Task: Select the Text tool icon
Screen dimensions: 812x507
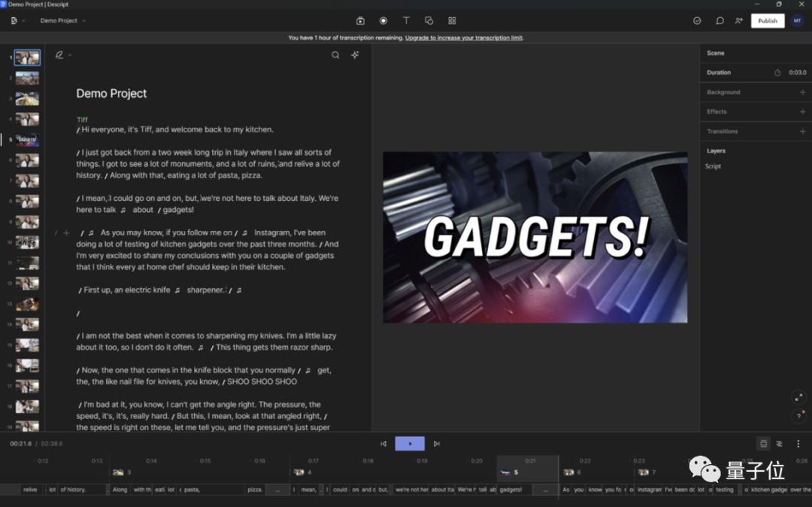Action: (x=406, y=21)
